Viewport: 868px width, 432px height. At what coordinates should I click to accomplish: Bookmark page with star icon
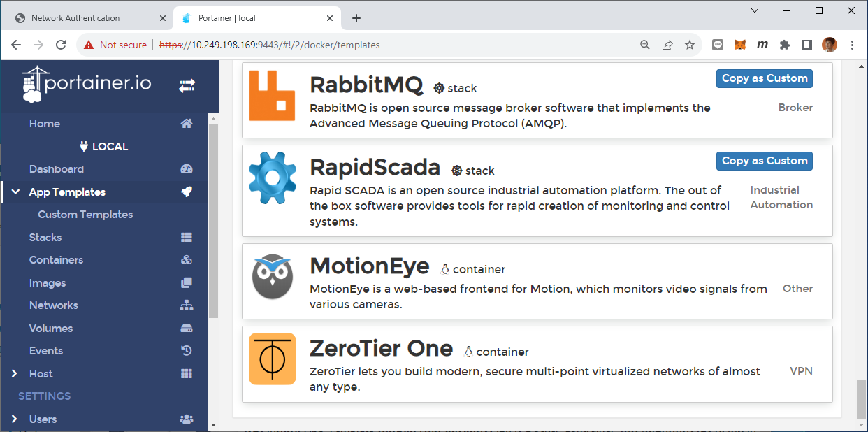click(690, 45)
